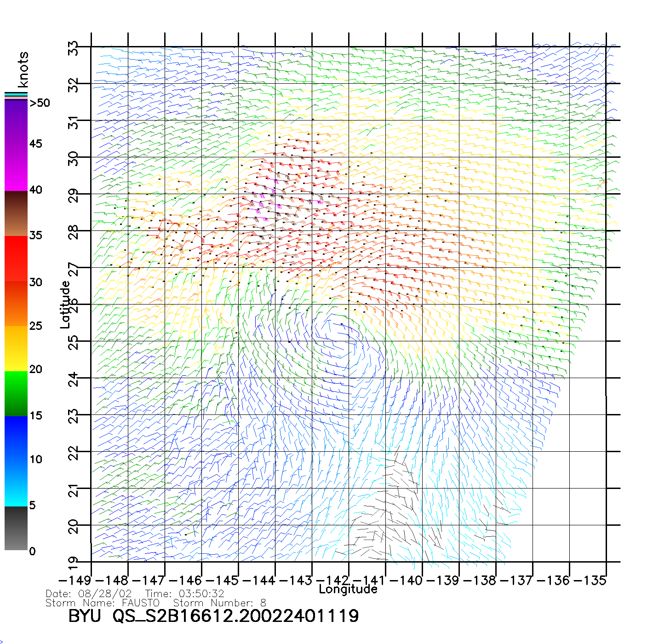
Task: Pick the brown 35-40 knots color segment
Action: pyautogui.click(x=16, y=214)
